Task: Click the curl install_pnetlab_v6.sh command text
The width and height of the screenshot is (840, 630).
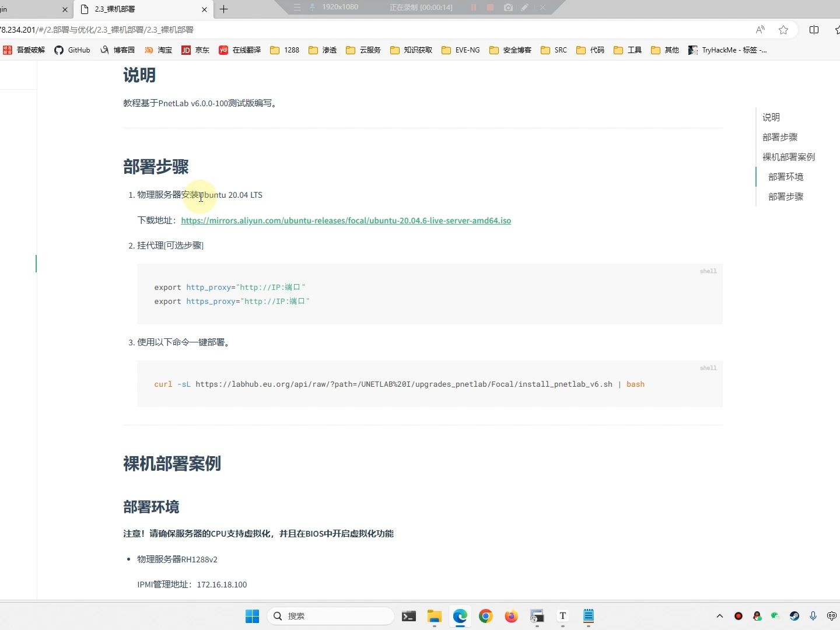Action: point(400,384)
